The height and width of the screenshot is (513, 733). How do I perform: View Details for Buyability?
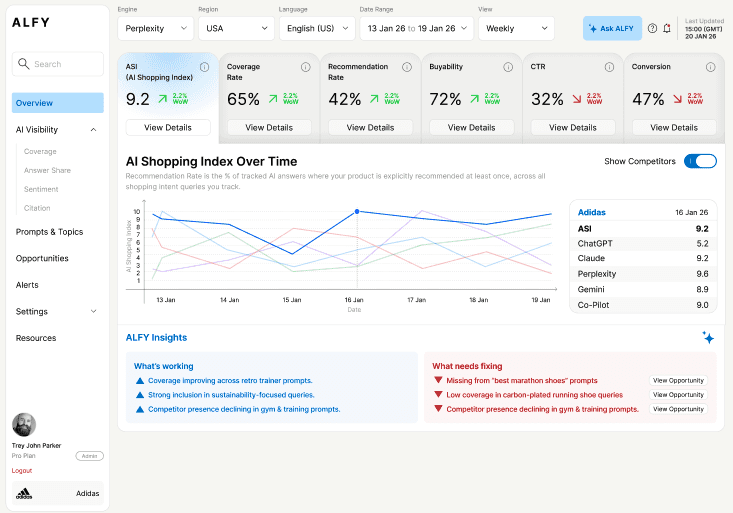click(x=472, y=128)
